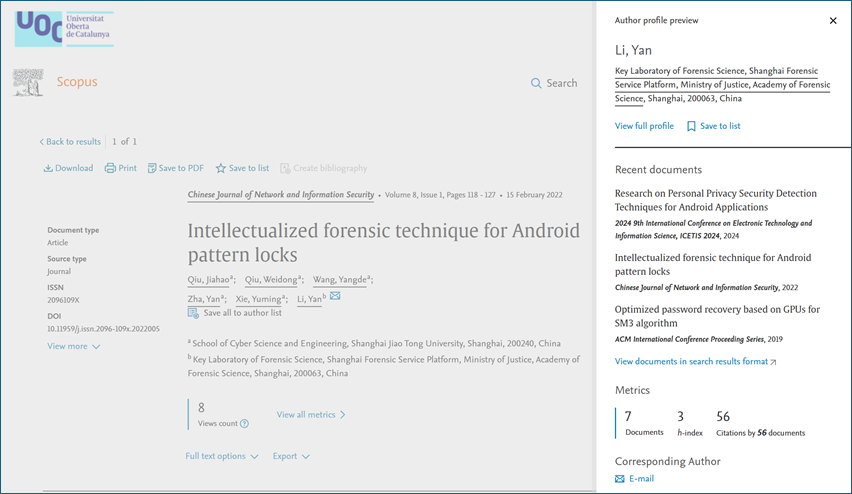This screenshot has width=852, height=494.
Task: Click the Download icon in toolbar
Action: pyautogui.click(x=48, y=168)
